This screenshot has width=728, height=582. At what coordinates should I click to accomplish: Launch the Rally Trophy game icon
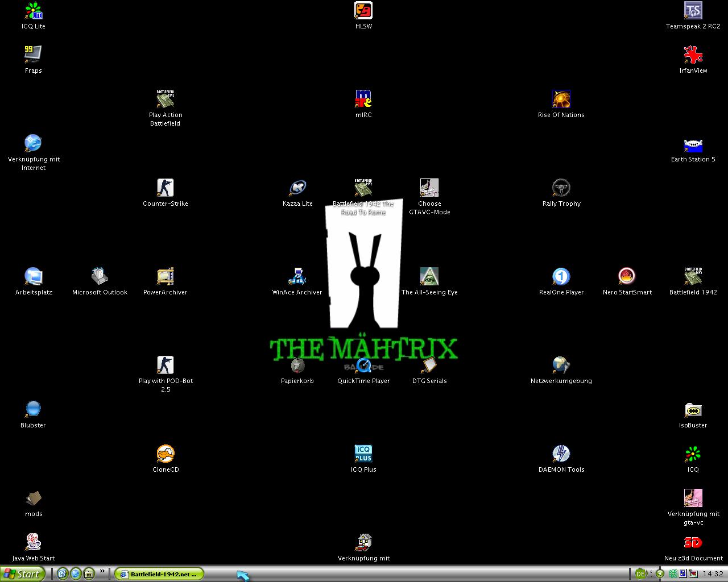tap(561, 193)
